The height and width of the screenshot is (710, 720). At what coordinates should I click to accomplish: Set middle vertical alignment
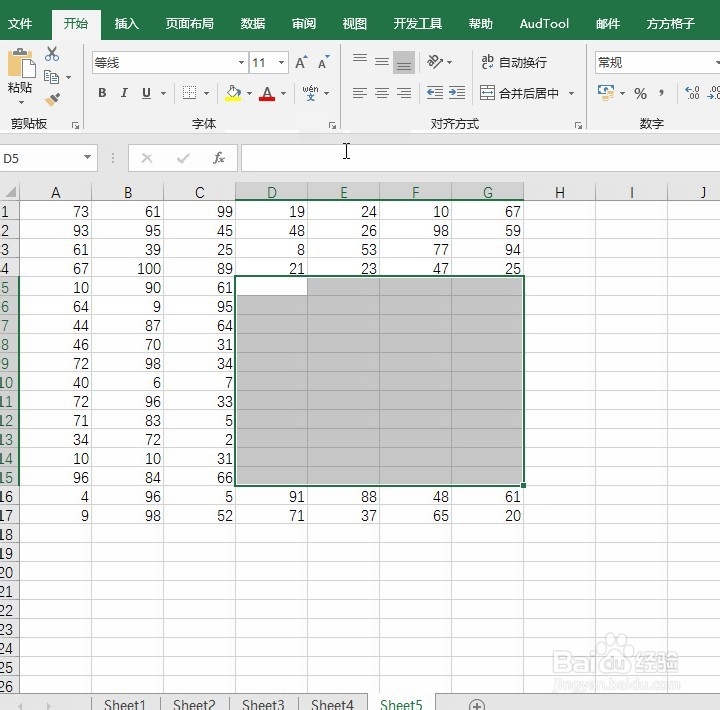(x=382, y=62)
